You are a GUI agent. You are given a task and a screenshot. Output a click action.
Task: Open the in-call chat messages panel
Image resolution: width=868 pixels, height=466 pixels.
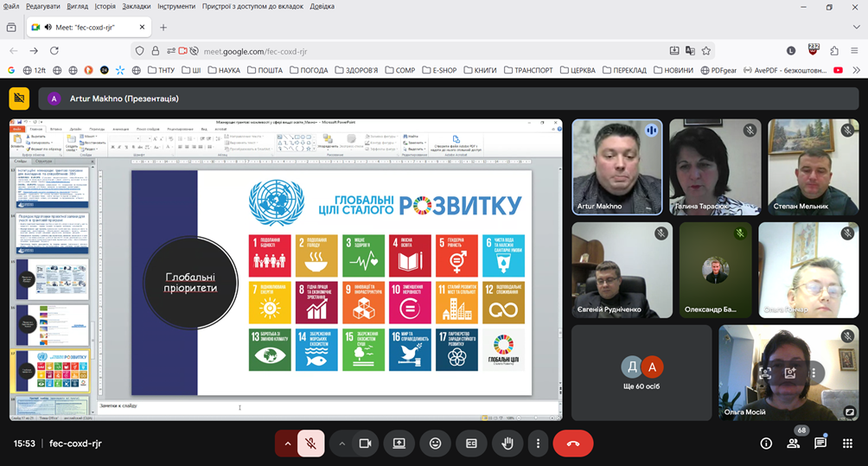(x=820, y=444)
